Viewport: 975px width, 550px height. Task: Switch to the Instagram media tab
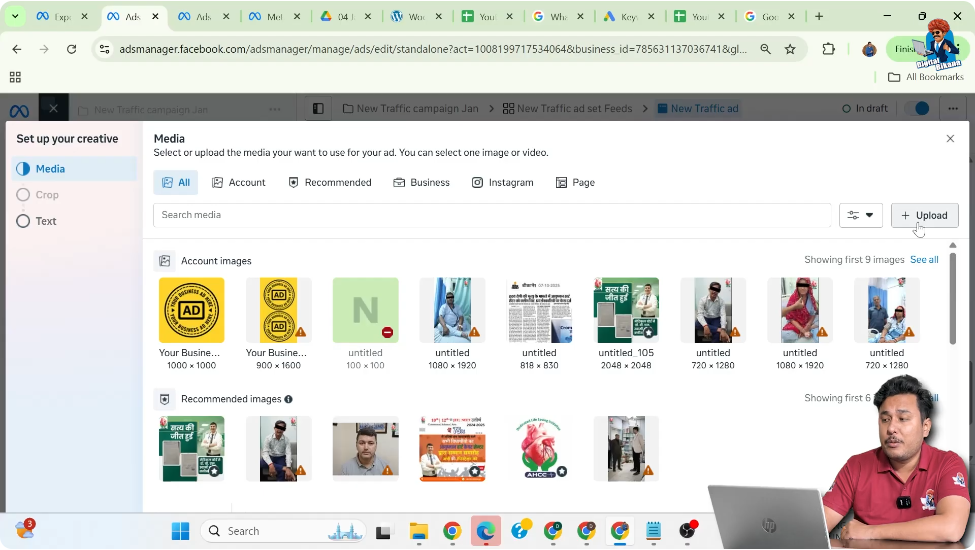point(502,183)
